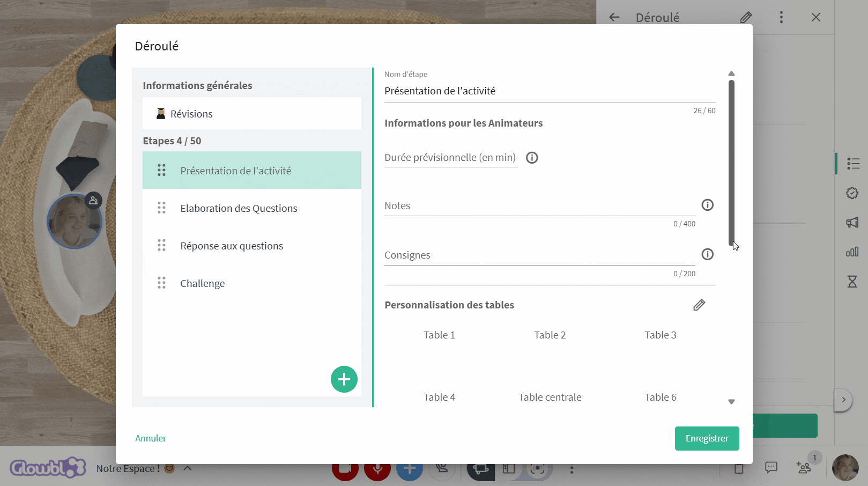Close the Déroulé side panel with X
Viewport: 868px width, 486px height.
816,17
